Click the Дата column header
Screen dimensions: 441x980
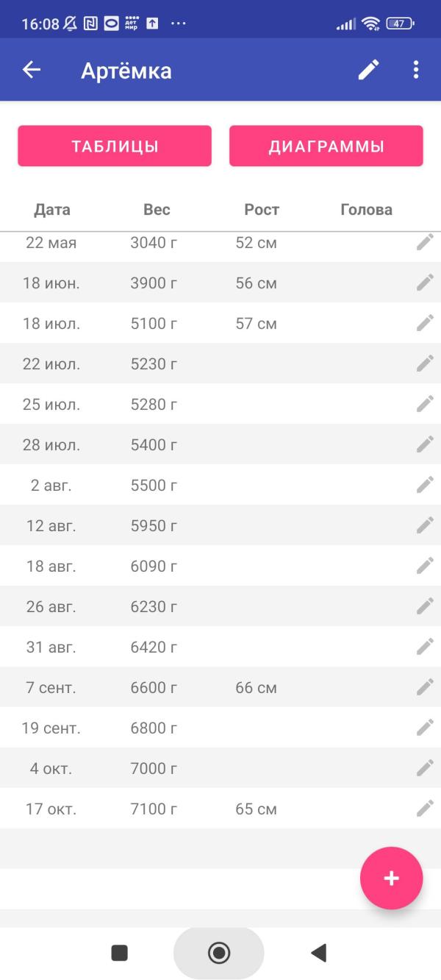52,210
